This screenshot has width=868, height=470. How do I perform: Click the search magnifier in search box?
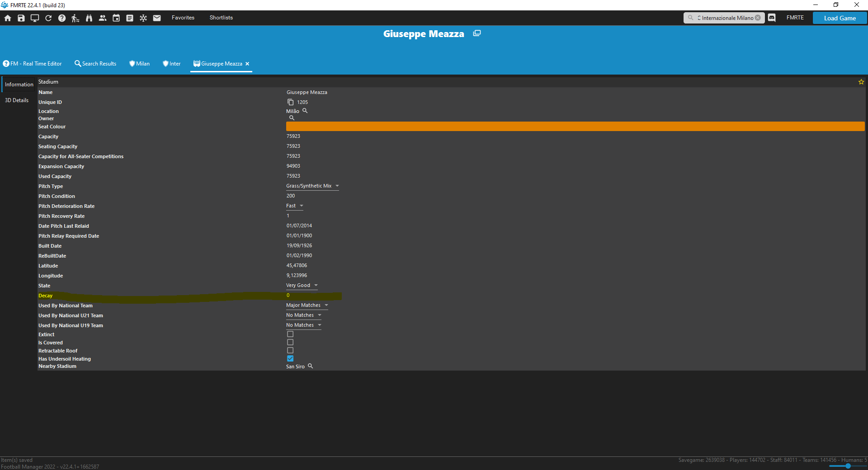coord(691,18)
